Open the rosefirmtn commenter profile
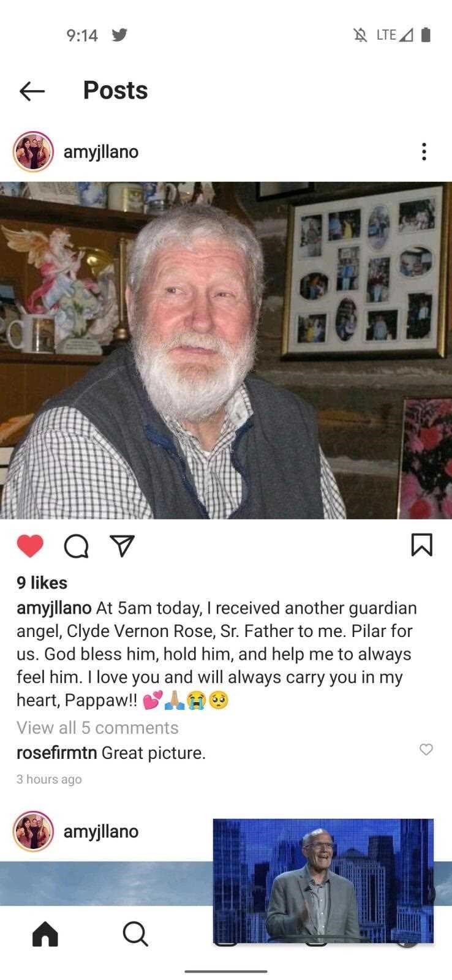This screenshot has height=980, width=452. click(56, 753)
